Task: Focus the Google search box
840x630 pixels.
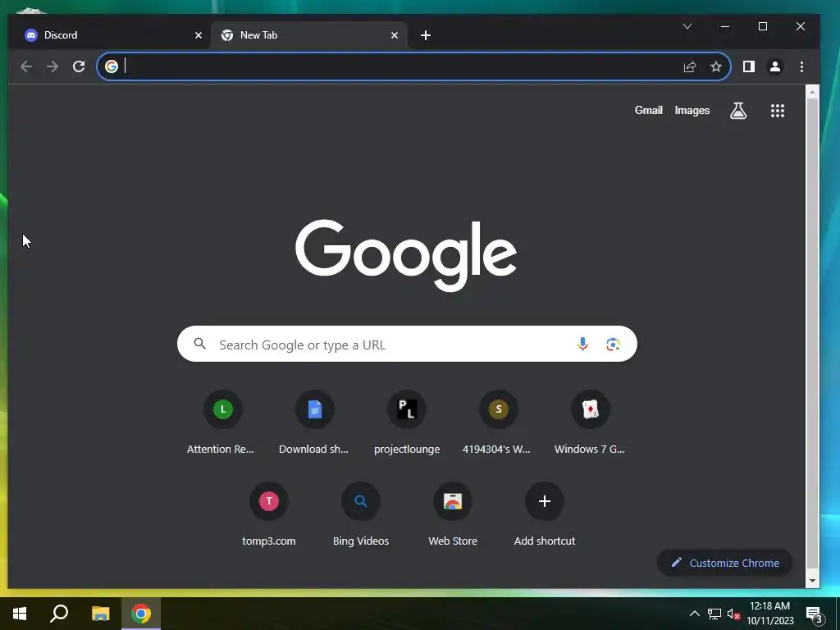Action: (407, 344)
